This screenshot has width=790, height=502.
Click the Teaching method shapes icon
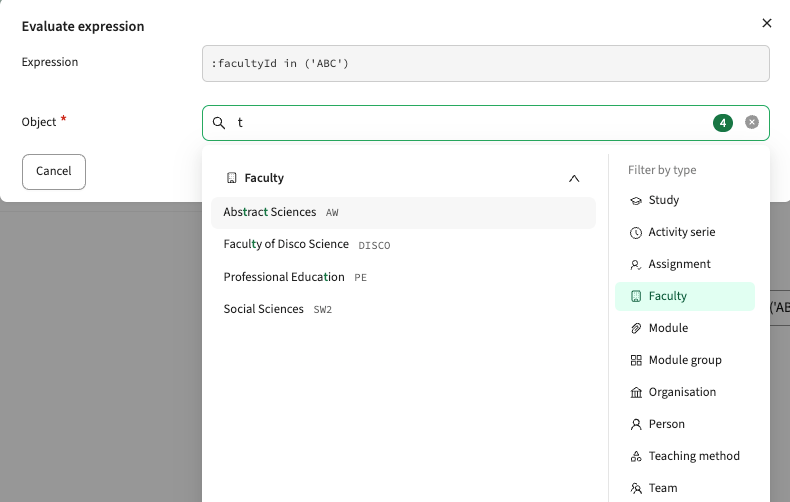tap(636, 457)
